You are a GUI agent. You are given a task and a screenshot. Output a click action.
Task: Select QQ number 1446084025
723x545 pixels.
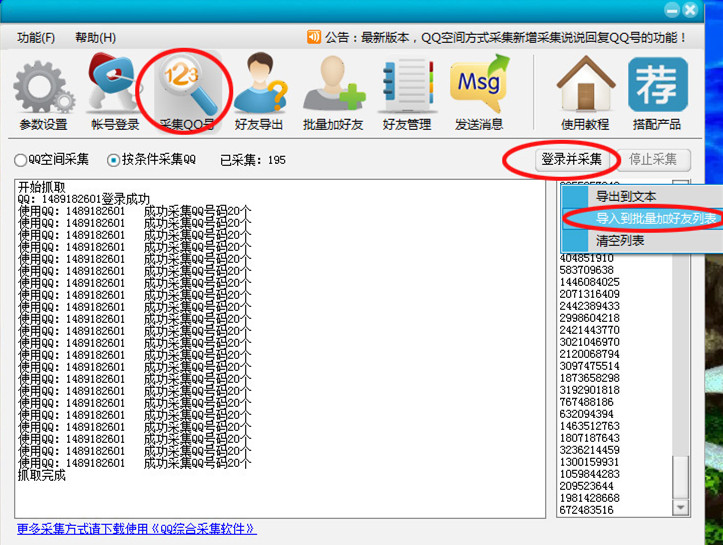coord(589,282)
